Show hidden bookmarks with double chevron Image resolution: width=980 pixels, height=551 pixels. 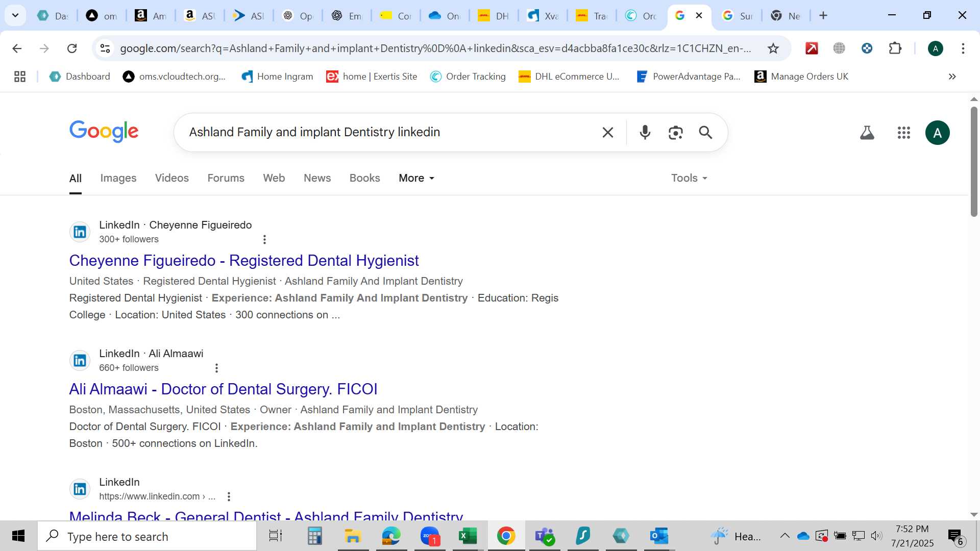[x=952, y=77]
